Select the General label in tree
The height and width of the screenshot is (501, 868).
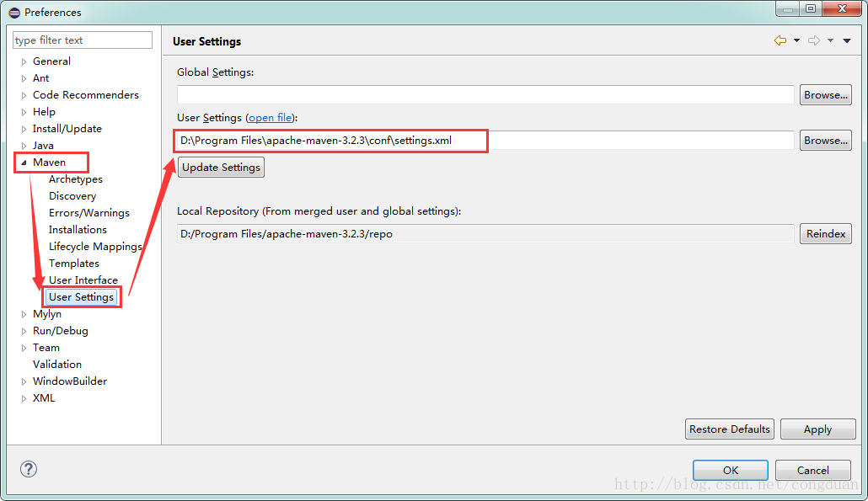click(51, 61)
